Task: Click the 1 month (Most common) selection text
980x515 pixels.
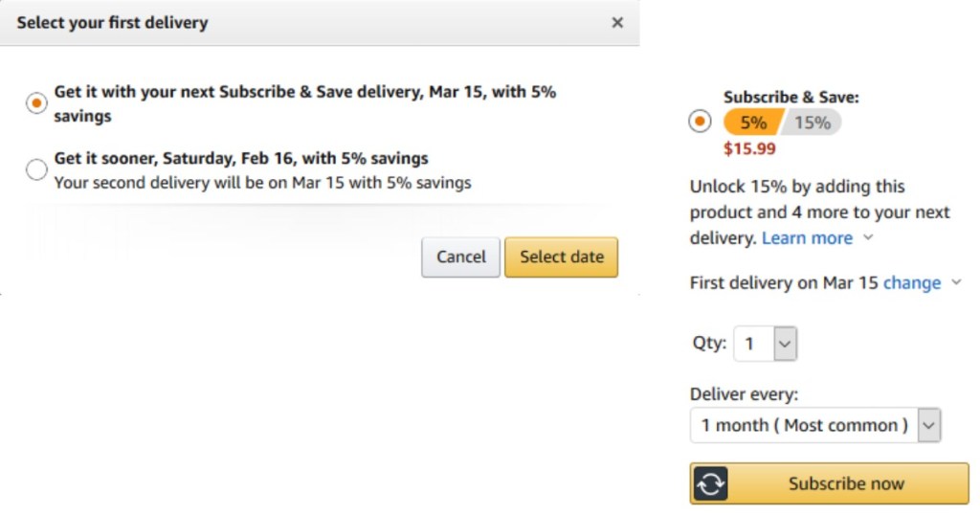Action: (804, 426)
